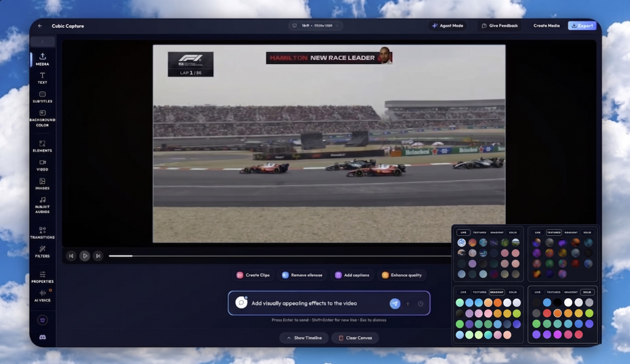Open prompt history clock icon
Image resolution: width=630 pixels, height=364 pixels.
[x=420, y=304]
